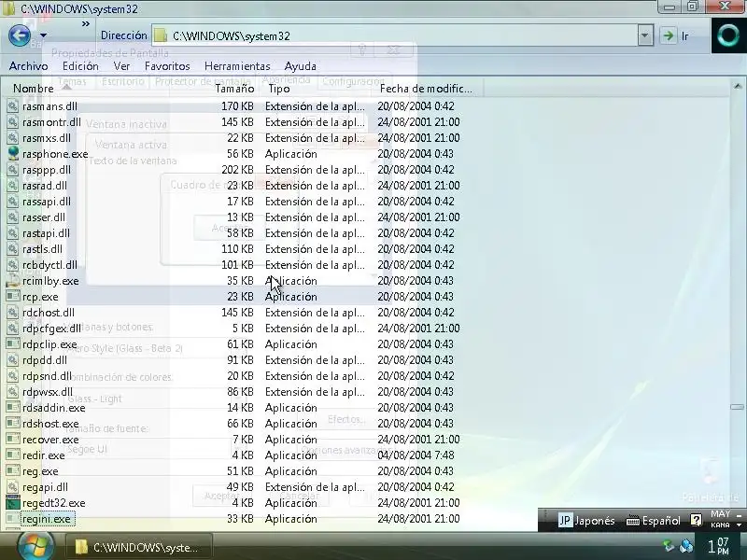Click the rdpwsx.dll file name
The image size is (747, 560).
[48, 392]
